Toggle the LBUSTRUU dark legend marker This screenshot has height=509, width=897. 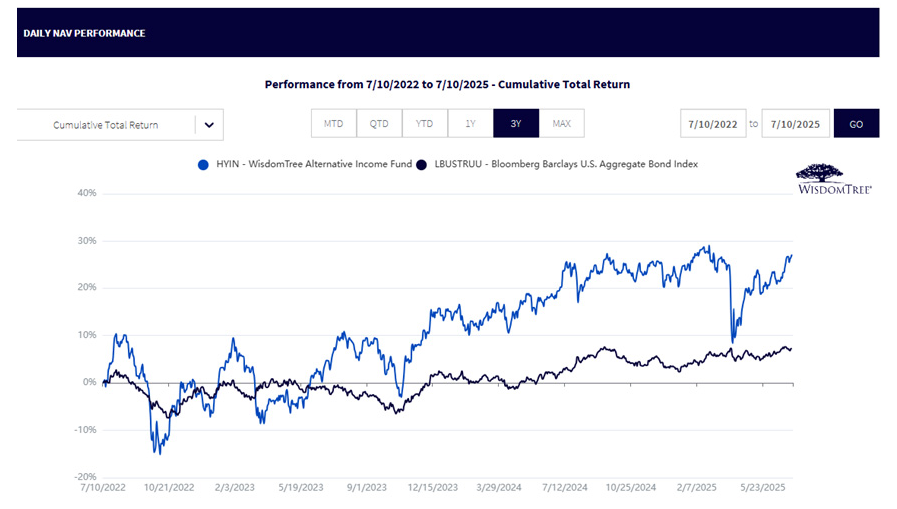tap(422, 165)
